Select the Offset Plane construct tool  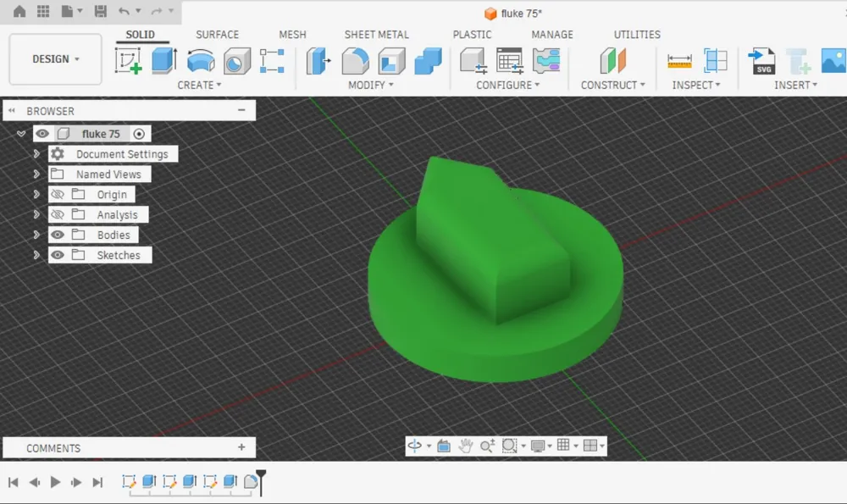click(612, 60)
